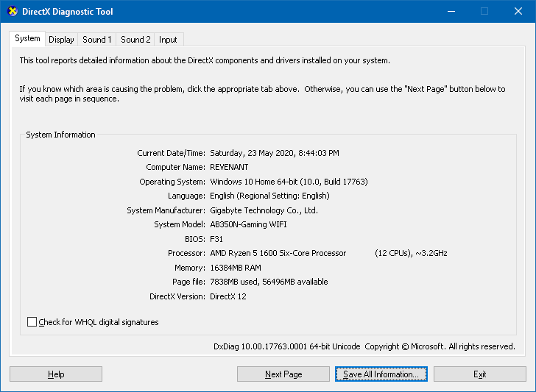
Task: Select the System tab
Action: click(27, 38)
